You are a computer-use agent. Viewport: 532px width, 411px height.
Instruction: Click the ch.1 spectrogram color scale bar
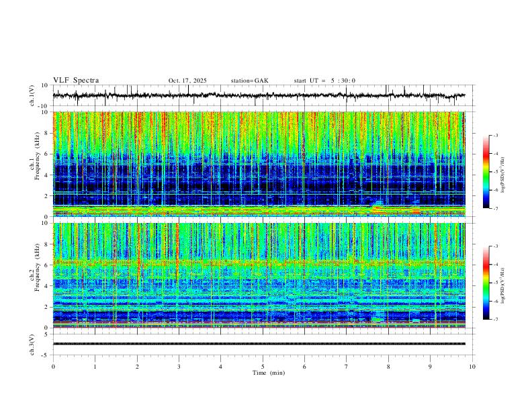tap(486, 172)
